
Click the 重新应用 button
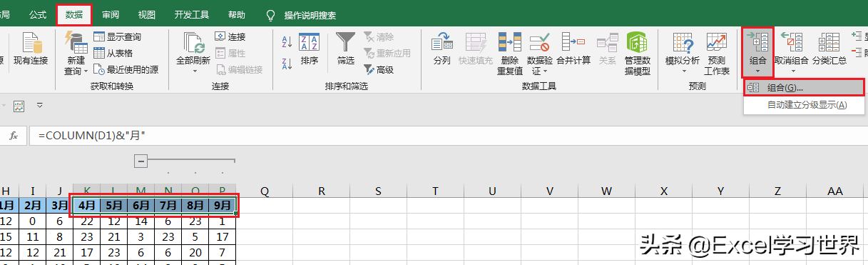pyautogui.click(x=387, y=53)
